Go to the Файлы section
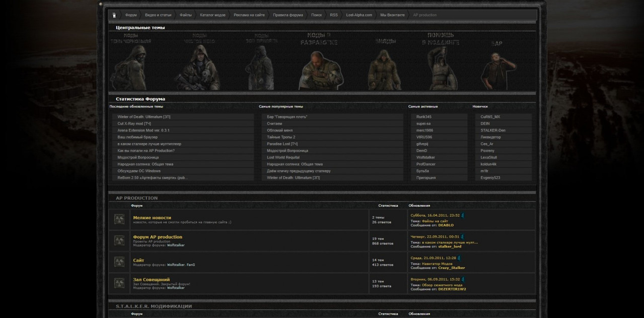The height and width of the screenshot is (318, 644). point(186,15)
